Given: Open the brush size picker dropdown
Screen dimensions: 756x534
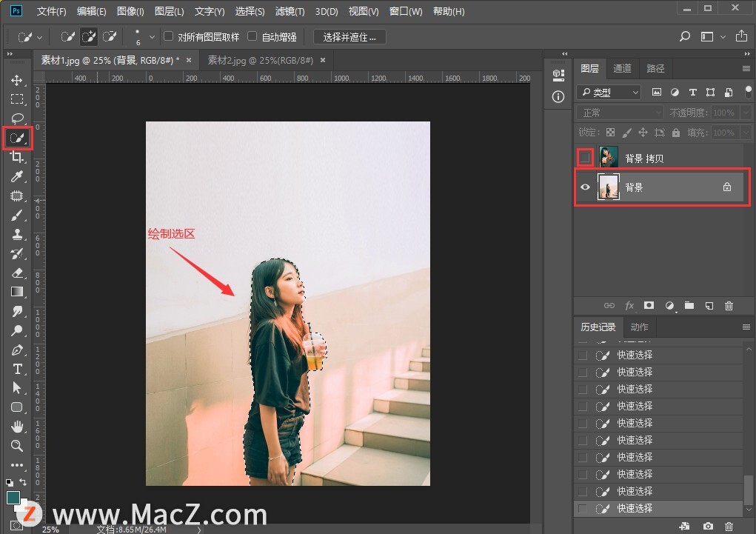Looking at the screenshot, I should click(x=152, y=36).
